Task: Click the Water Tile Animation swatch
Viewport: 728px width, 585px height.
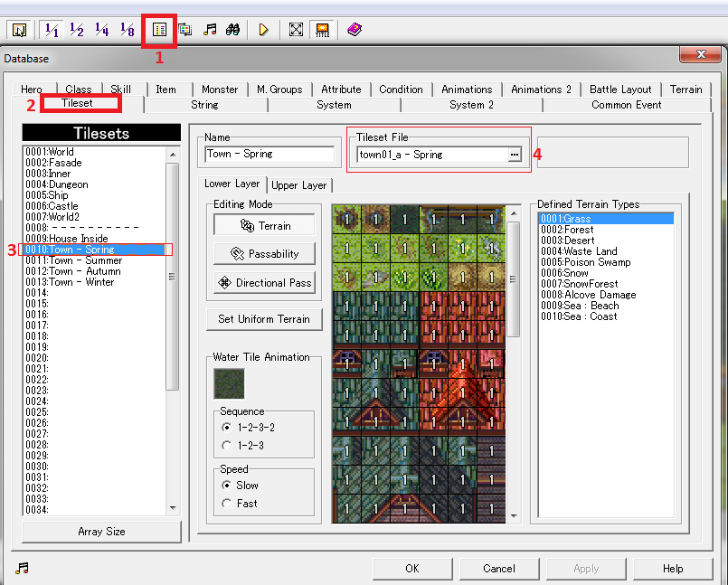Action: click(228, 383)
